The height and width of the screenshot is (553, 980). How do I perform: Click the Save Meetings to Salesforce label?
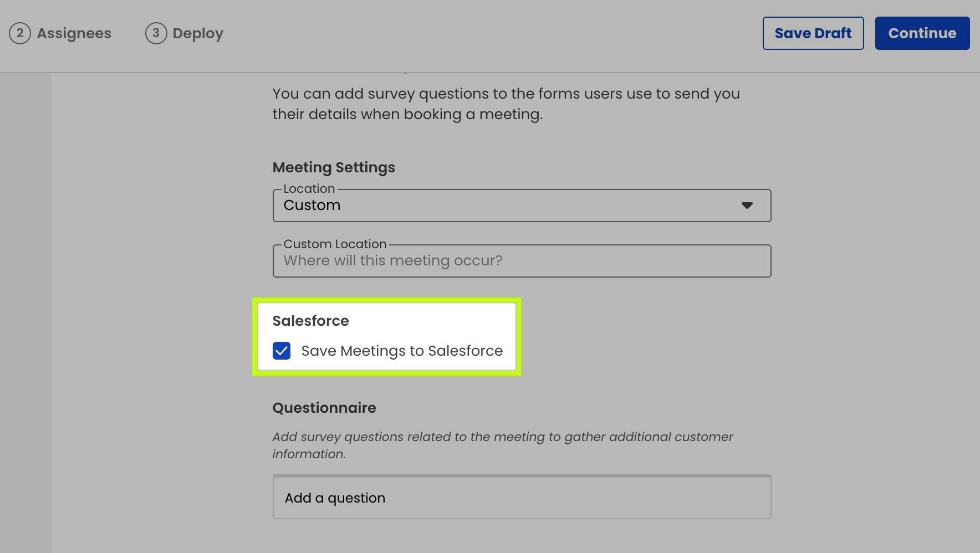click(402, 351)
